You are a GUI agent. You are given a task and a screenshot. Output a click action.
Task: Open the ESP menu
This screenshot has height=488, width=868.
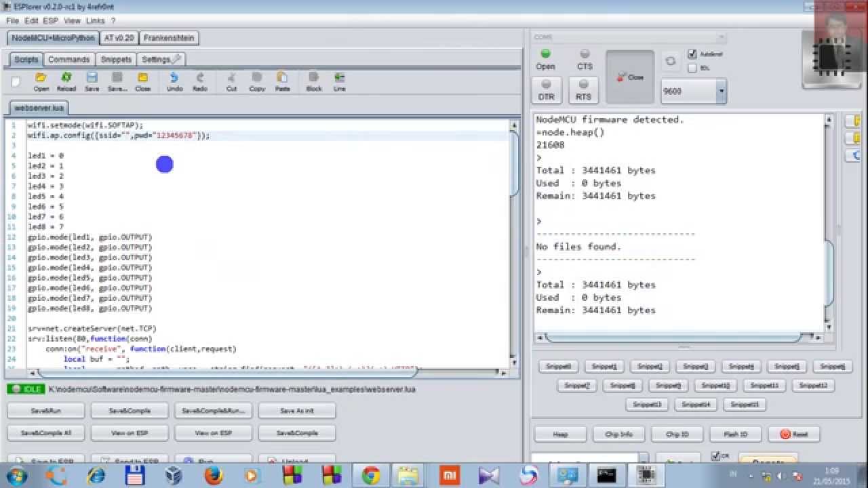coord(51,21)
